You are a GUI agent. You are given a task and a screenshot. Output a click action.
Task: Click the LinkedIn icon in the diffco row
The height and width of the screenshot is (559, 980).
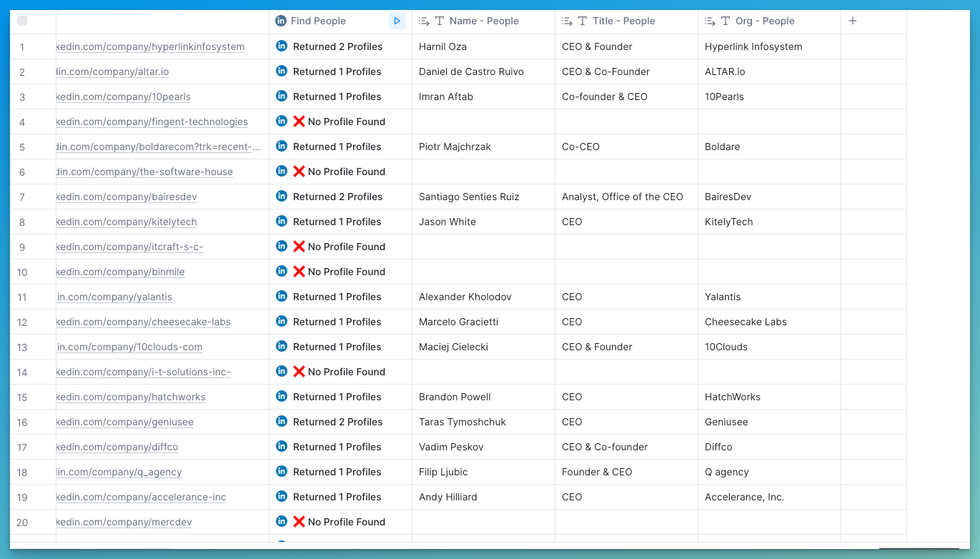pos(282,447)
